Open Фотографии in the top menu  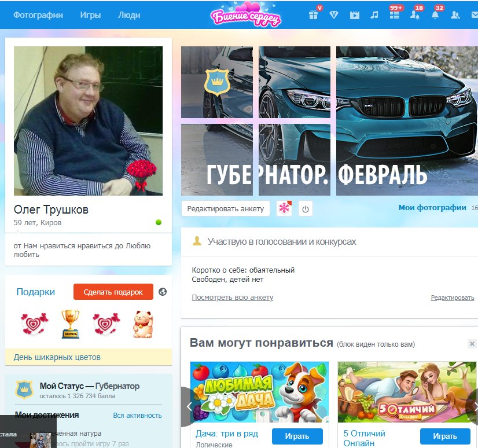(38, 15)
